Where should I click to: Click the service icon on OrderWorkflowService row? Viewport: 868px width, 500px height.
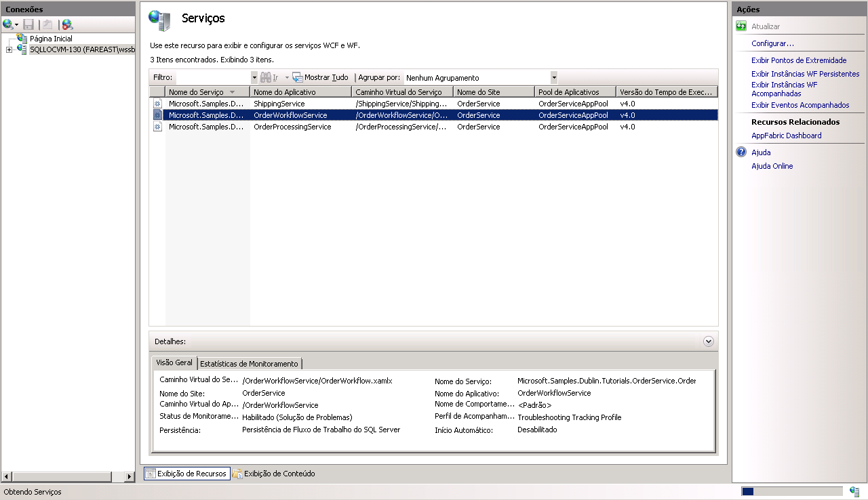point(157,115)
